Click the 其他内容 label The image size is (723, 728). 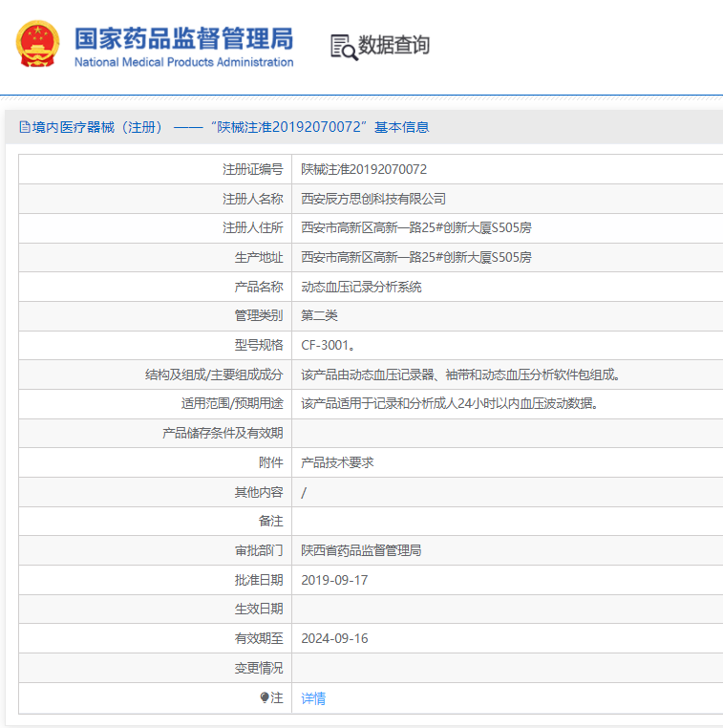pyautogui.click(x=259, y=493)
